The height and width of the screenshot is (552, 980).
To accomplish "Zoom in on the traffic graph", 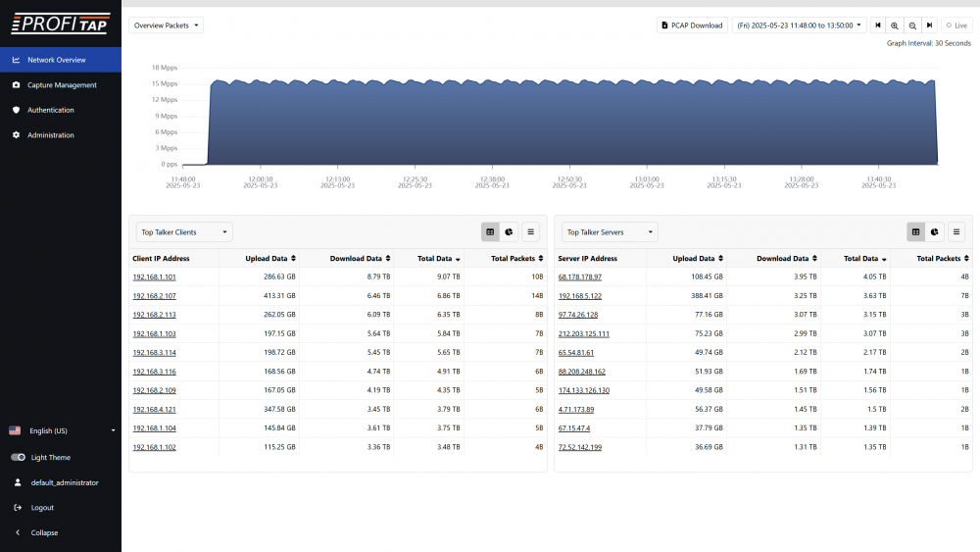I will tap(895, 25).
